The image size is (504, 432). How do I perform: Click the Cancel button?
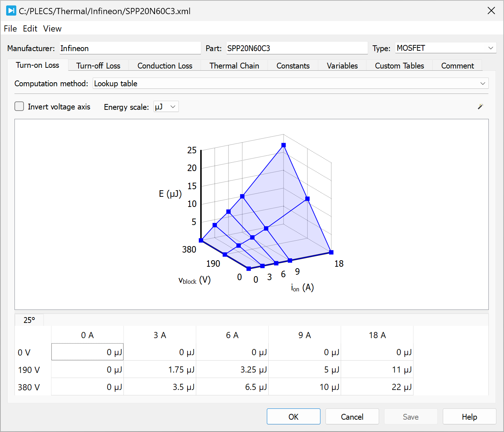352,417
